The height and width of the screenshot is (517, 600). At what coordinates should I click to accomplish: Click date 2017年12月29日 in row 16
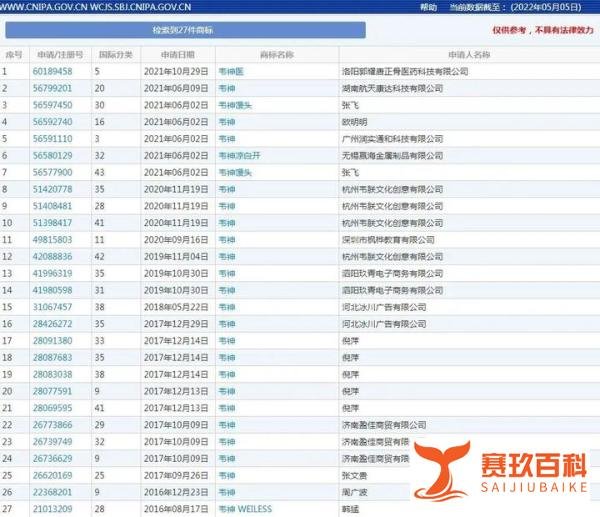176,324
